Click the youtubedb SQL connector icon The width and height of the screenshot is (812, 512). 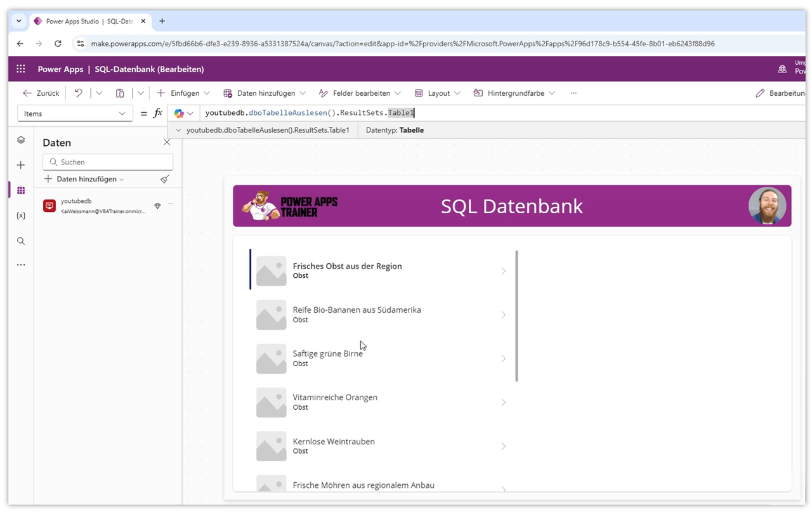(x=49, y=206)
